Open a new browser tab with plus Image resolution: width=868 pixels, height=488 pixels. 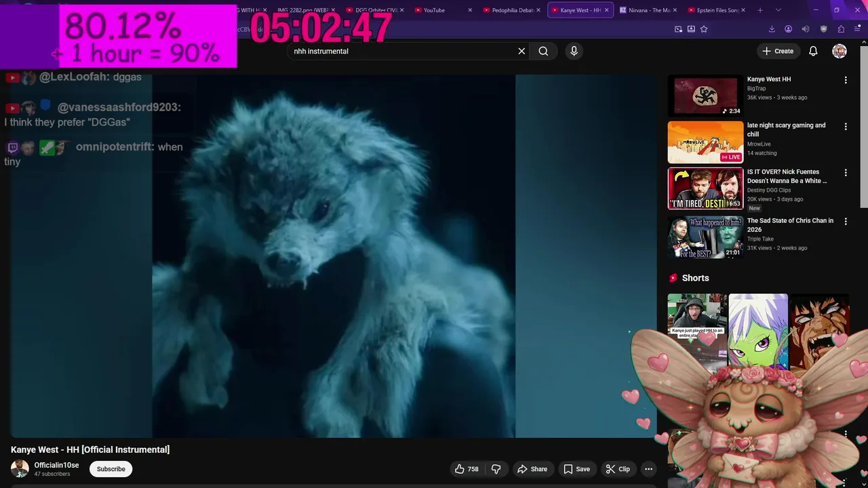760,10
